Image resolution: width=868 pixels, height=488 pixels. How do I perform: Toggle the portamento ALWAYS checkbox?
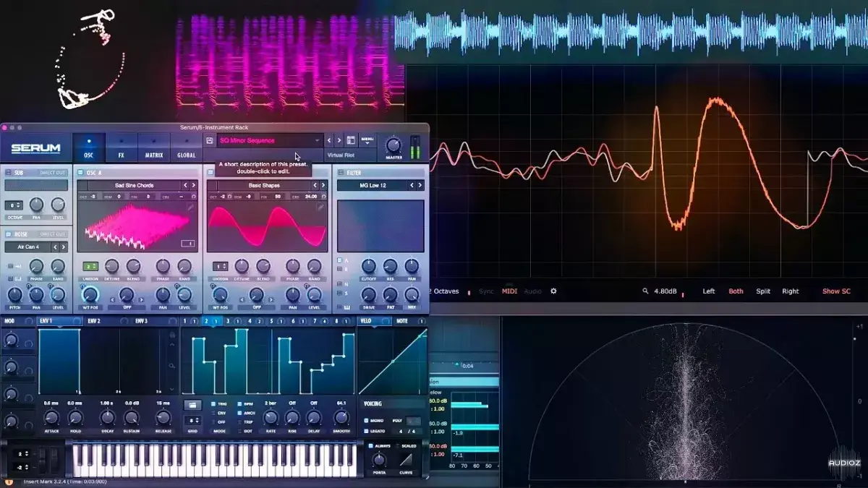coord(370,445)
